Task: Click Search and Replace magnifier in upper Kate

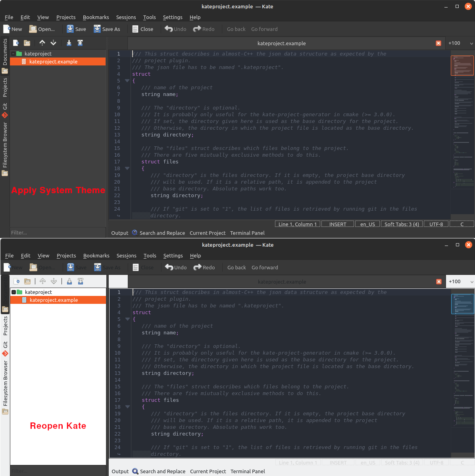Action: click(x=135, y=233)
